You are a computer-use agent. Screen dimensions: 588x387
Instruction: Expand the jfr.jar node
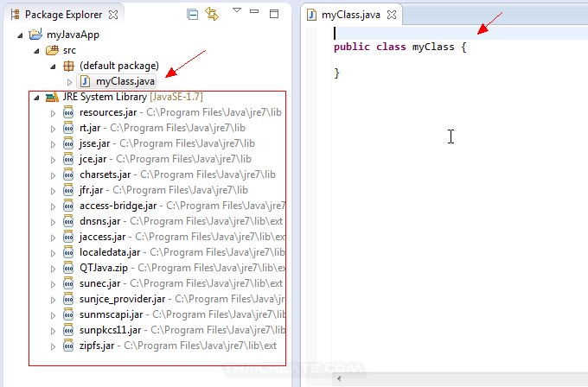pyautogui.click(x=53, y=191)
